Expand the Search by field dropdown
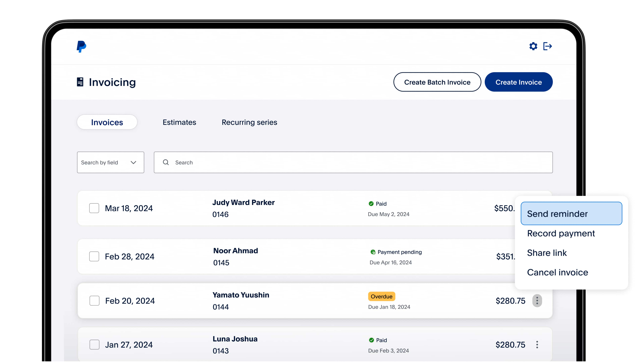Image resolution: width=644 pixels, height=362 pixels. point(111,162)
